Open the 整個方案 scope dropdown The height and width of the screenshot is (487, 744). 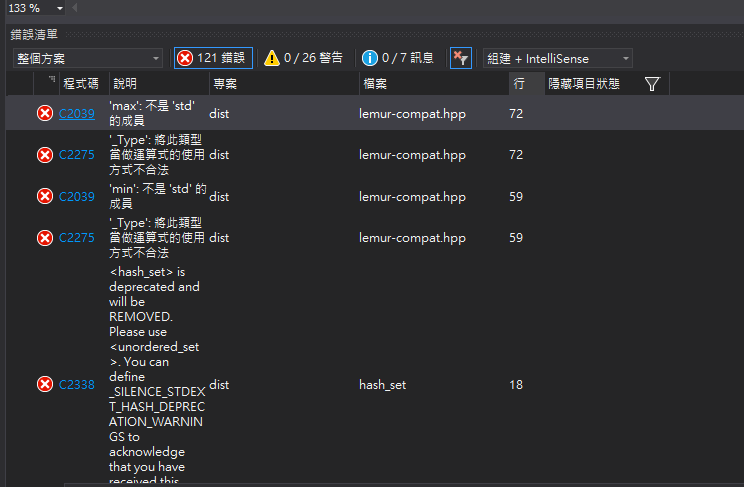click(87, 59)
